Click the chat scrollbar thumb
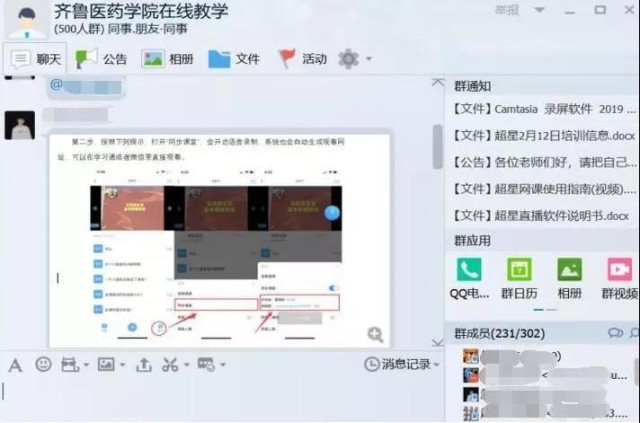Viewport: 640px width, 423px height. 438,147
